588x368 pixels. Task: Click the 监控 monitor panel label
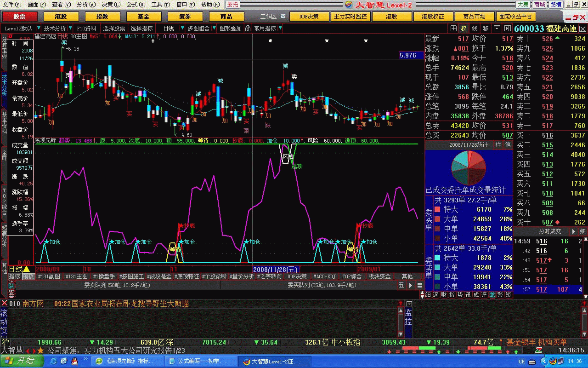click(407, 317)
